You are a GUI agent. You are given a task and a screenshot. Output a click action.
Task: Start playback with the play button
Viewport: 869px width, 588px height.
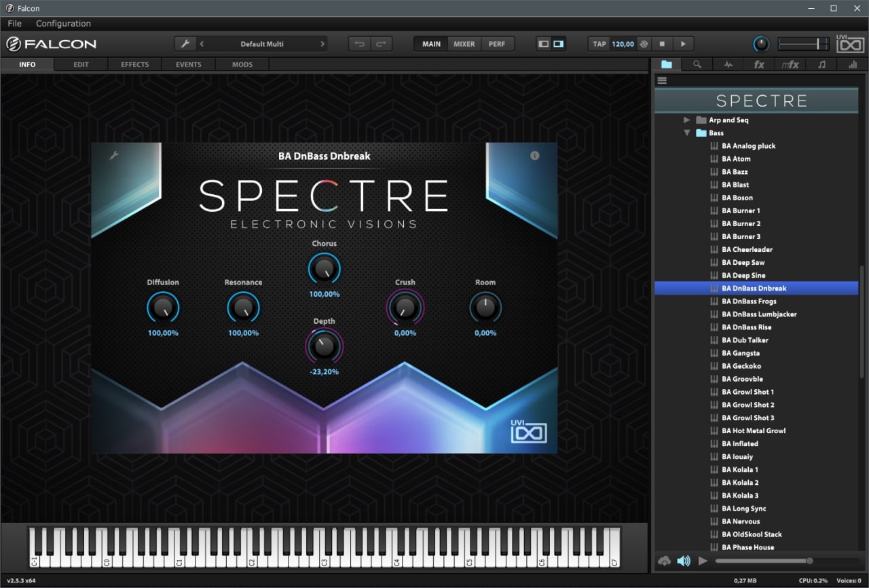[x=683, y=44]
